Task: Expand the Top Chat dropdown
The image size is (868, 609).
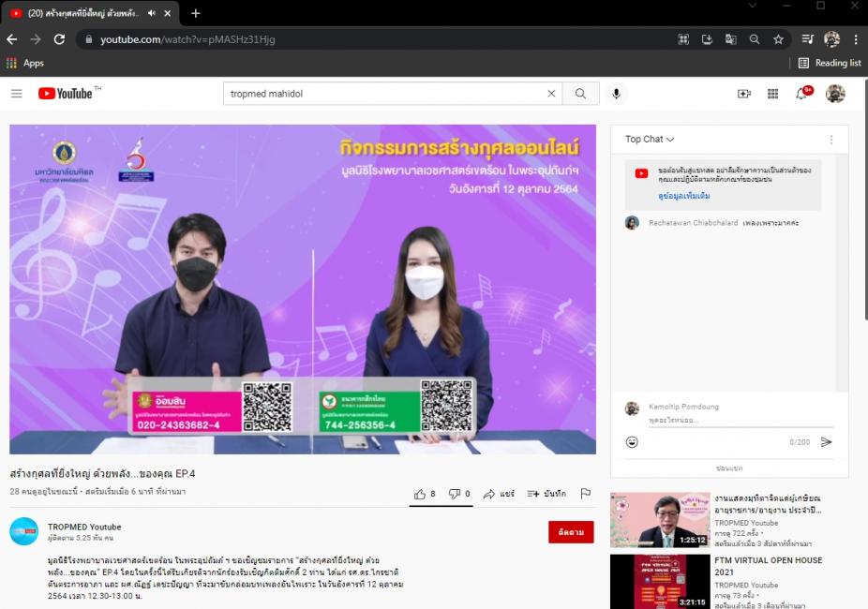Action: coord(650,140)
